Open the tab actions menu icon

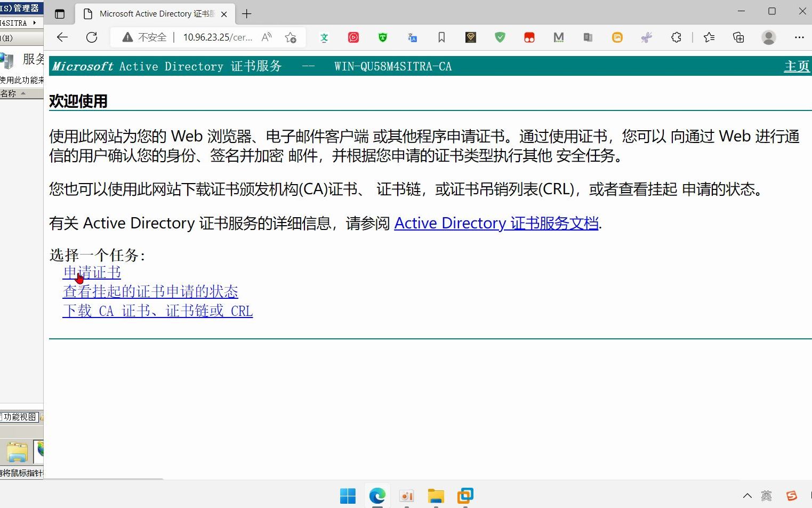[60, 14]
